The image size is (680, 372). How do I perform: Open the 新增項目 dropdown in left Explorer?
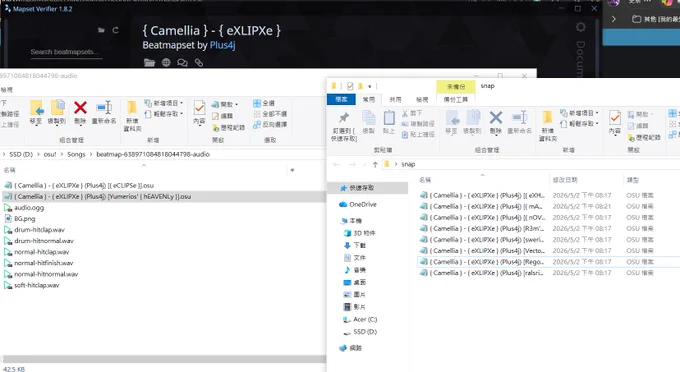click(x=163, y=103)
